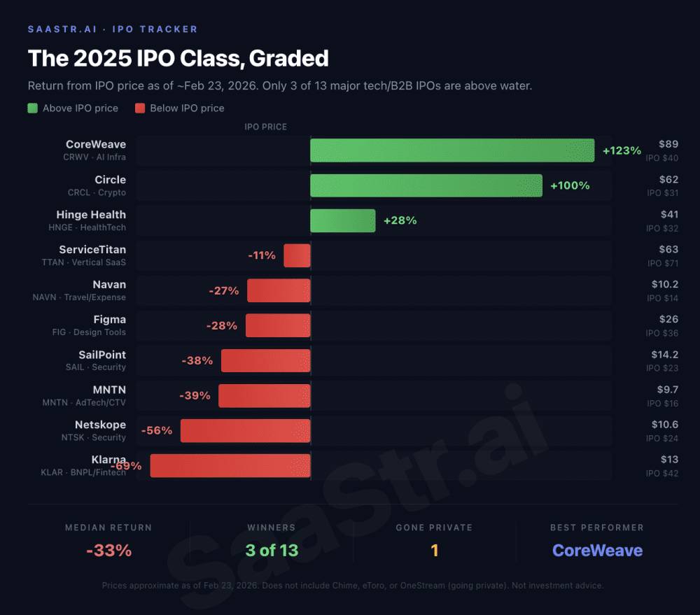Click the 3 of 13 winners stat
The width and height of the screenshot is (700, 615).
click(x=272, y=551)
